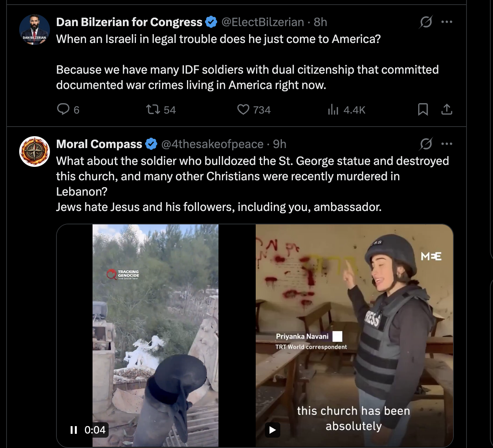Share the Dan Bilzerian tweet
Viewport: 493px width, 448px height.
click(x=447, y=110)
